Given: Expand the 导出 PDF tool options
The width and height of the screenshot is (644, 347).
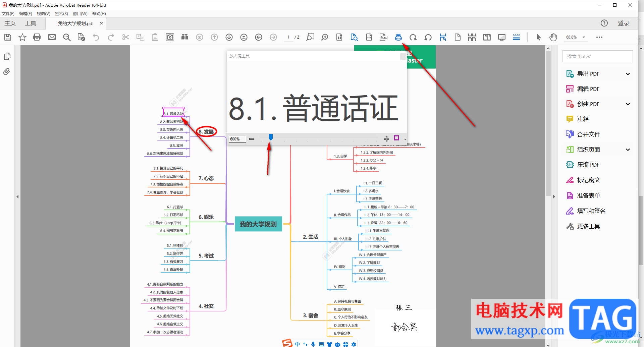Looking at the screenshot, I should (x=628, y=74).
